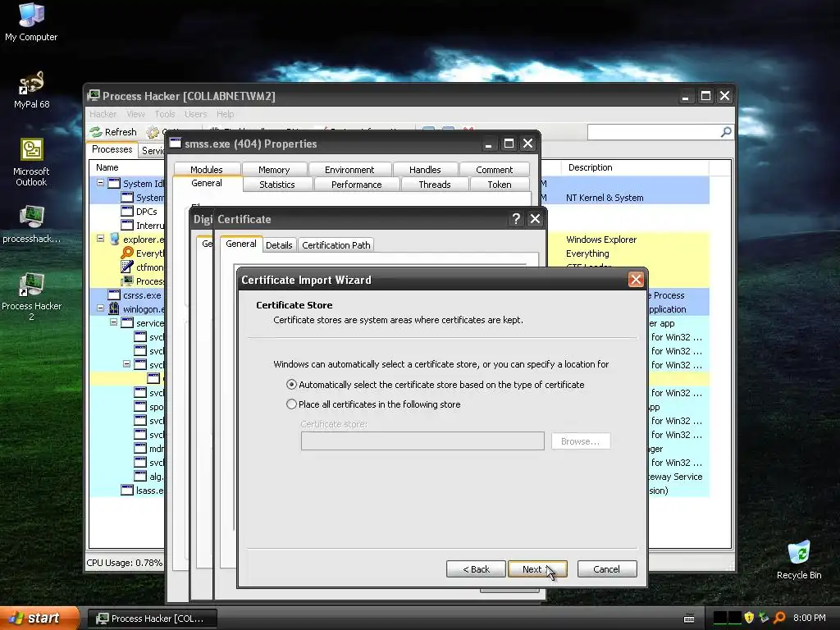Collapse the services process tree node
Screen dimensions: 840x630
click(x=113, y=322)
